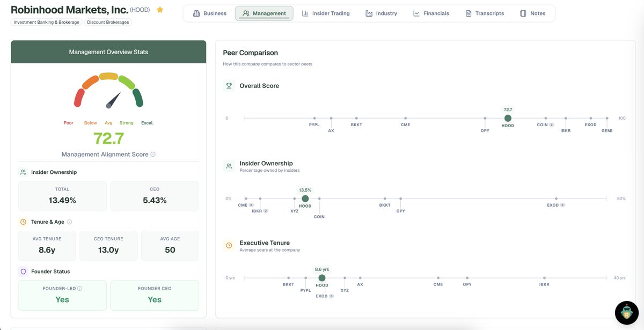644x330 pixels.
Task: Click the Insider Ownership people icon in stats
Action: [23, 172]
